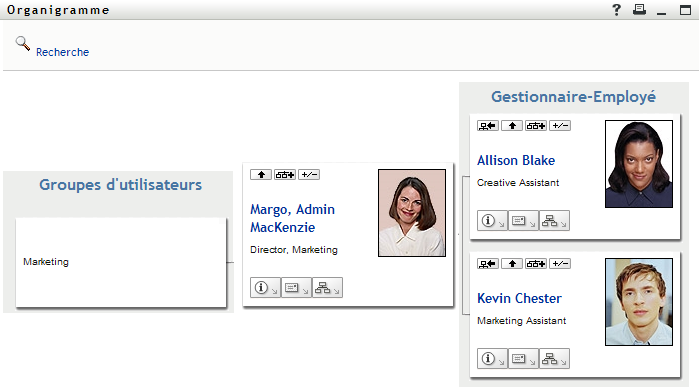Make Allison Blake the new root
This screenshot has height=388, width=699.
click(488, 126)
